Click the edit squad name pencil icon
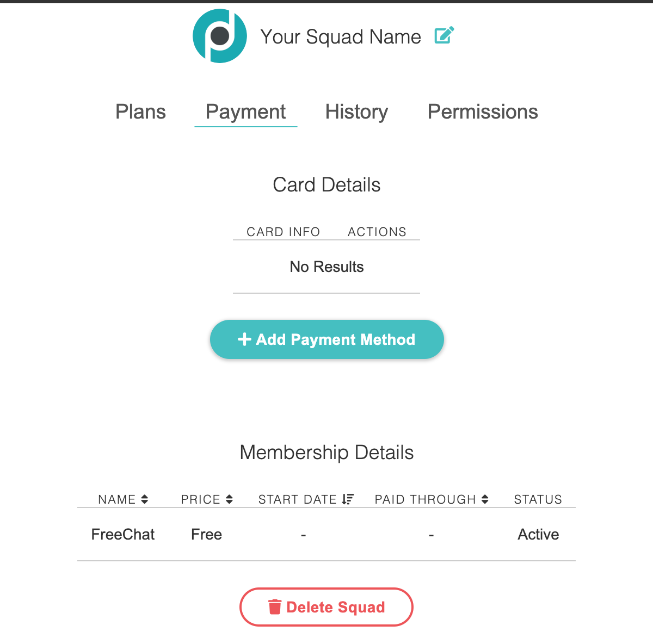653x644 pixels. (444, 36)
